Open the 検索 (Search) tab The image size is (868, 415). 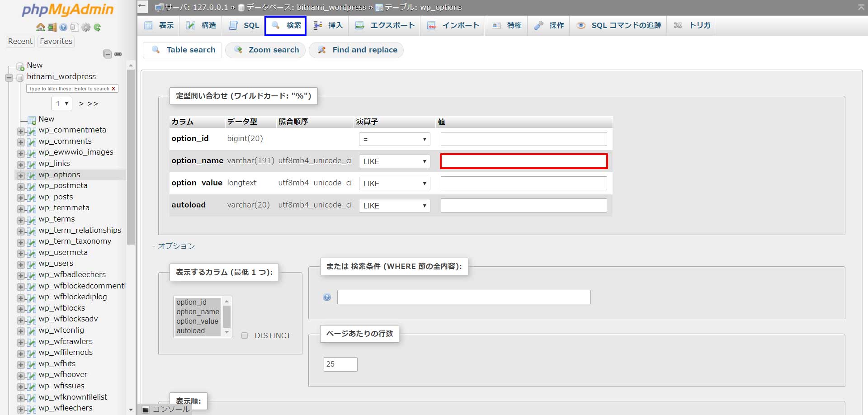point(286,25)
